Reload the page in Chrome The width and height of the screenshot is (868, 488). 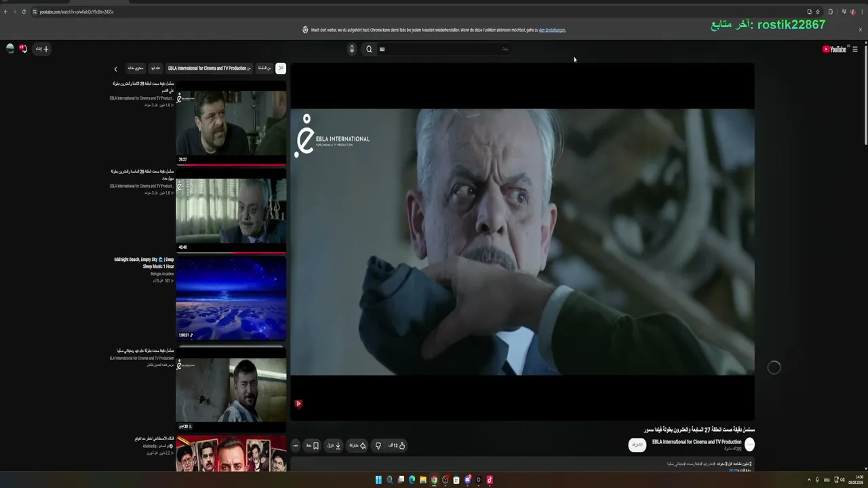(24, 12)
